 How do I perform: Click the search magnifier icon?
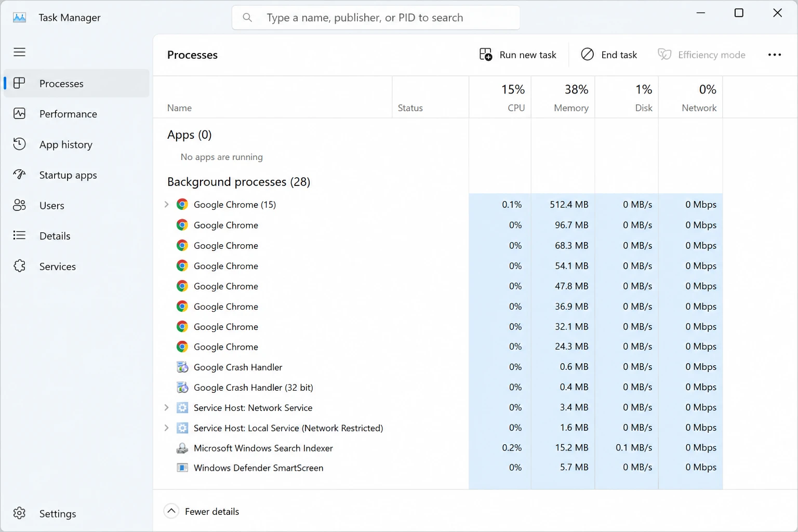pyautogui.click(x=247, y=18)
